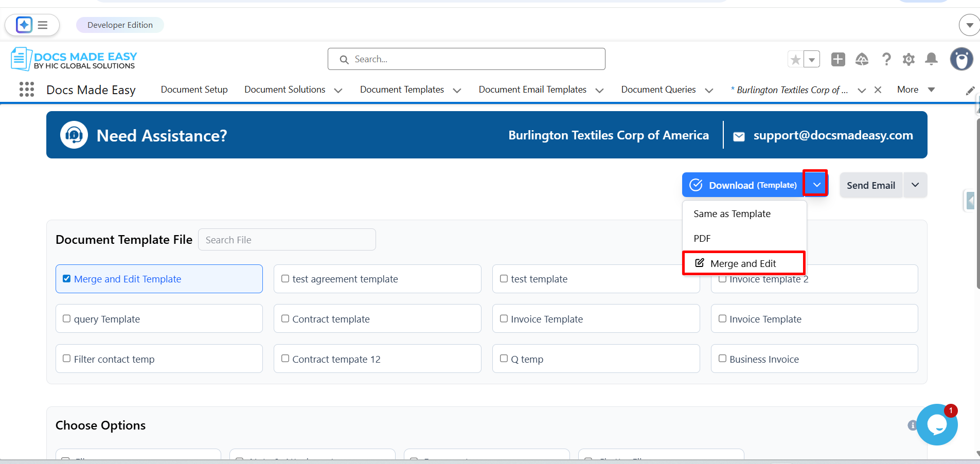The image size is (980, 464).
Task: Open the Document Setup tab
Action: click(194, 90)
